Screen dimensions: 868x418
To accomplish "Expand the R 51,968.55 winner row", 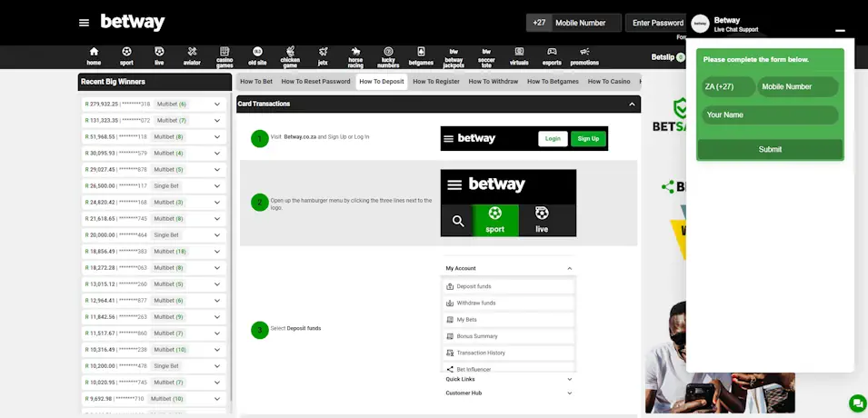I will coord(217,136).
